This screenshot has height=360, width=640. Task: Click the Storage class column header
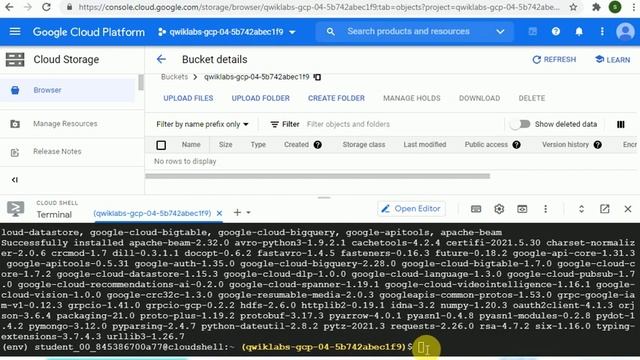pos(364,144)
